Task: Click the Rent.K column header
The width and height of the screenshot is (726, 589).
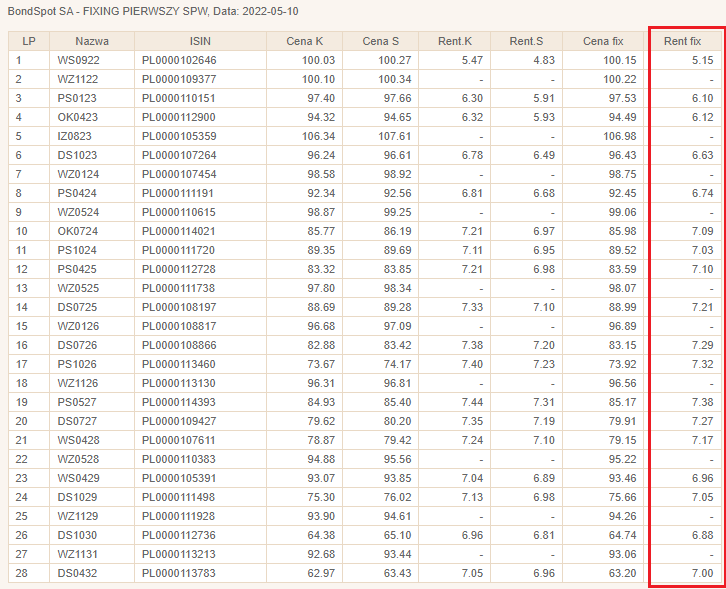Action: [x=454, y=42]
